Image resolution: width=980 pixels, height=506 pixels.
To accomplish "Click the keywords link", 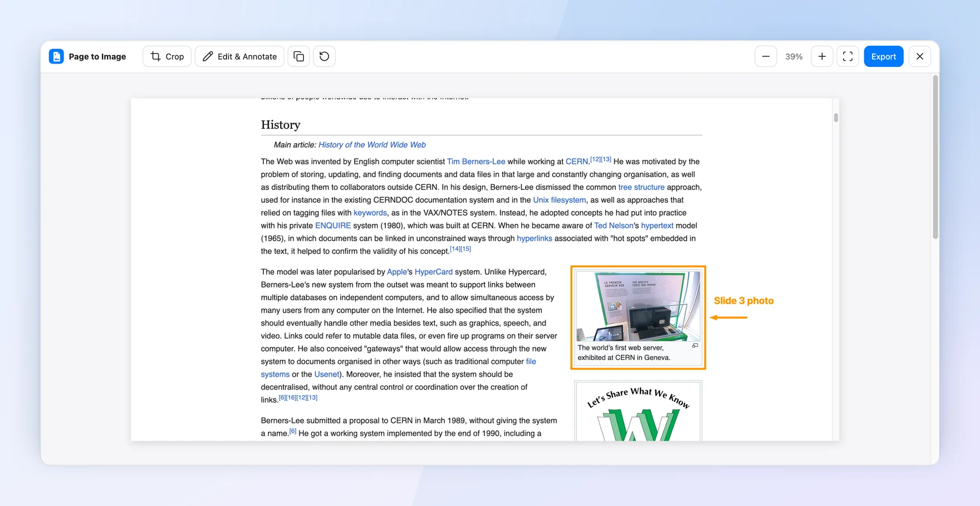I will coord(370,213).
